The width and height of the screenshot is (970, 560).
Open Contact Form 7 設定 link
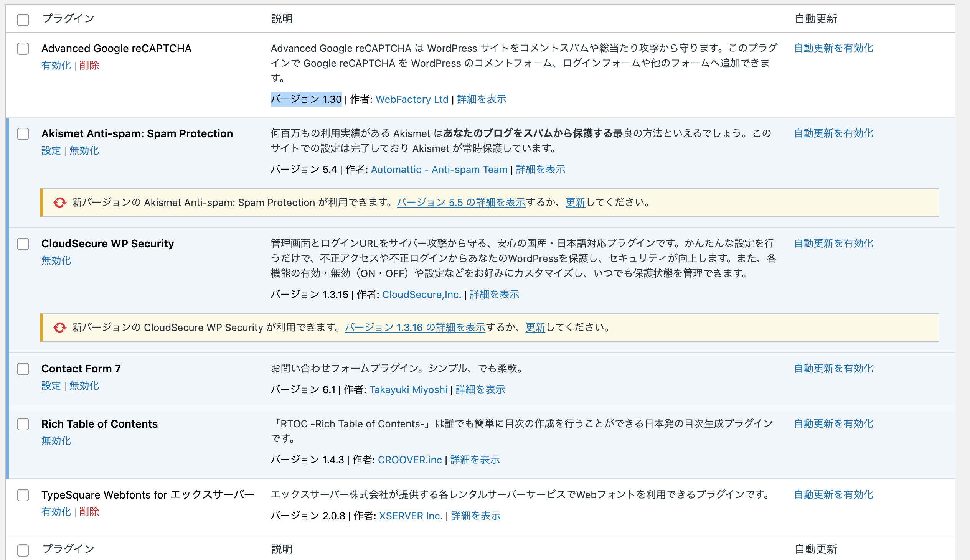point(51,385)
